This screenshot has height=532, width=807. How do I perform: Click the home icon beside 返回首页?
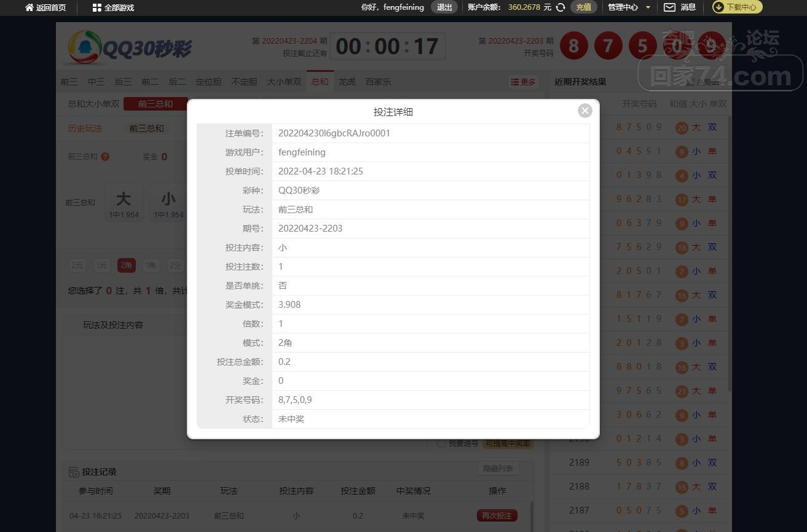(x=29, y=7)
